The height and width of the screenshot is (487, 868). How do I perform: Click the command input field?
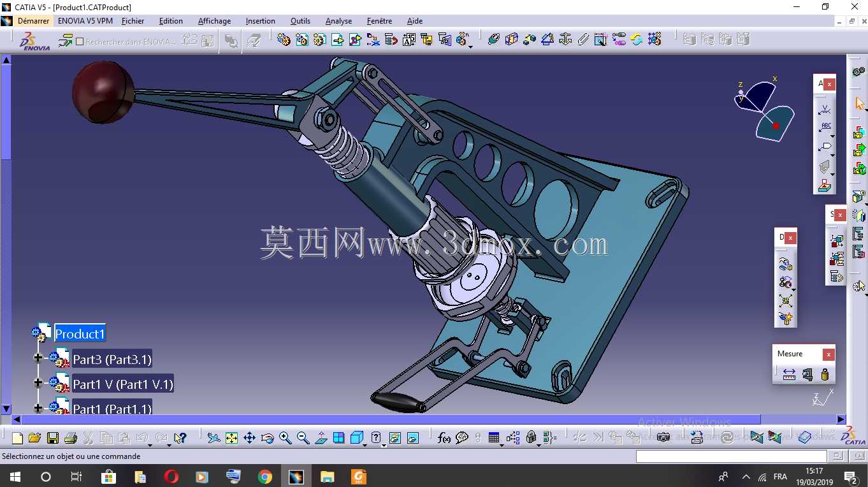pos(732,456)
